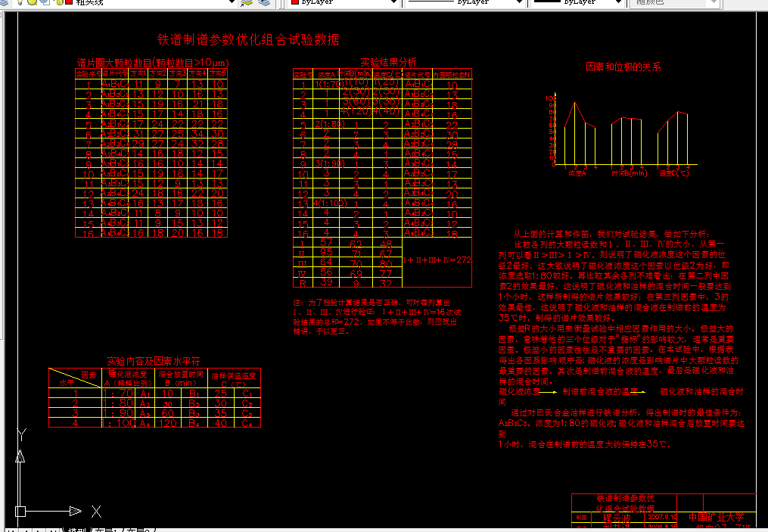The width and height of the screenshot is (768, 532).
Task: Click the 1:70 cell in factor table
Action: [x=118, y=393]
